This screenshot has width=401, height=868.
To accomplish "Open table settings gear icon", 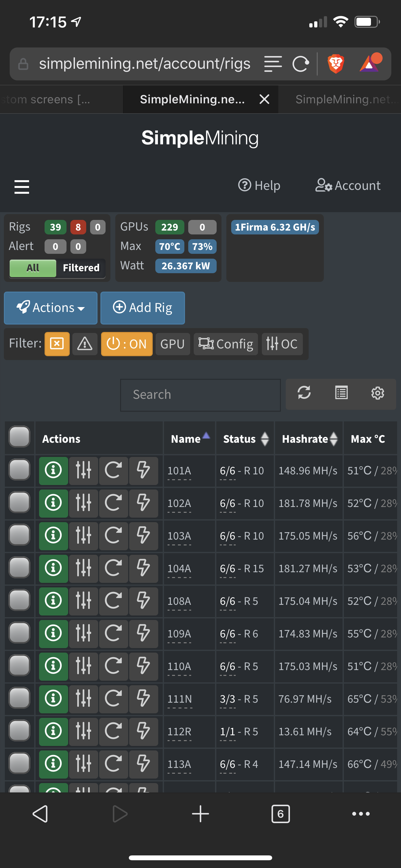I will coord(377,393).
